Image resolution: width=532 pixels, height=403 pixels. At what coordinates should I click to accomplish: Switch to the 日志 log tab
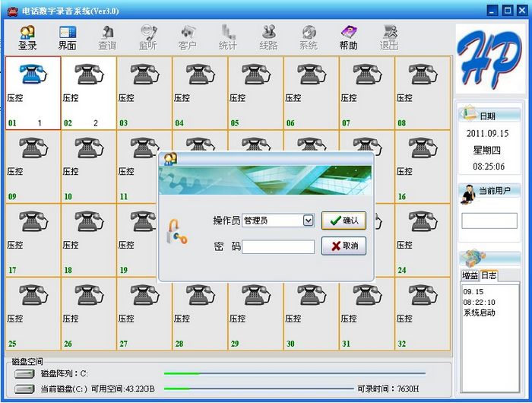(488, 275)
